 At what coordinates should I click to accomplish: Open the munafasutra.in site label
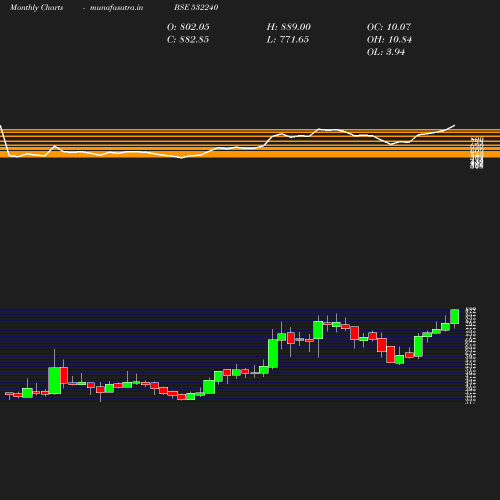(116, 8)
